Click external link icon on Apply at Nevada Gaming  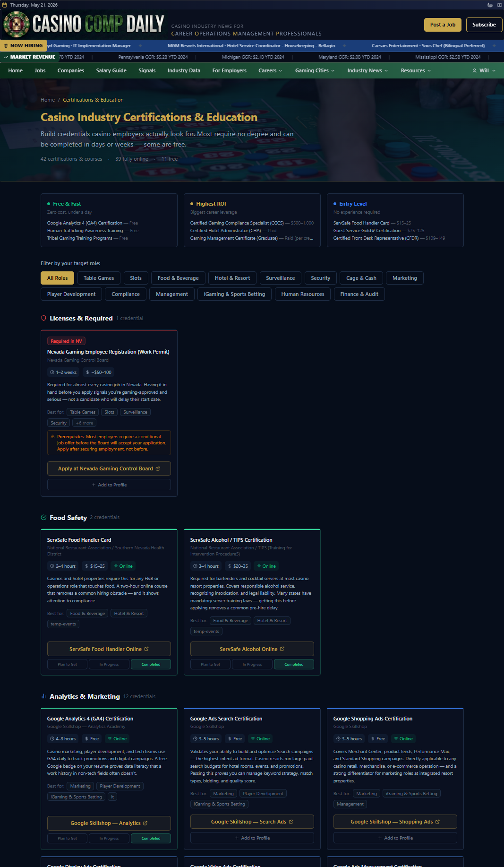[158, 468]
